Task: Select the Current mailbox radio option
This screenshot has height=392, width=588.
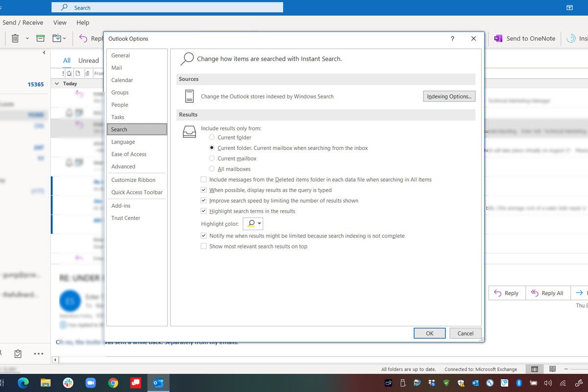Action: tap(212, 158)
